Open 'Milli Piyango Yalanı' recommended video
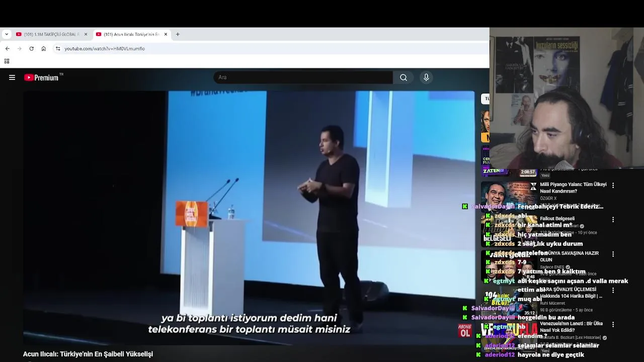This screenshot has width=644, height=362. 573,188
